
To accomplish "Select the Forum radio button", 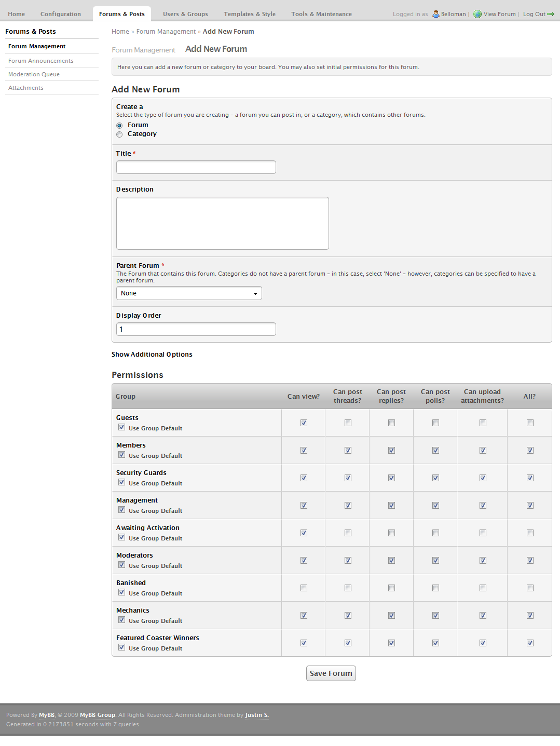I will (119, 126).
